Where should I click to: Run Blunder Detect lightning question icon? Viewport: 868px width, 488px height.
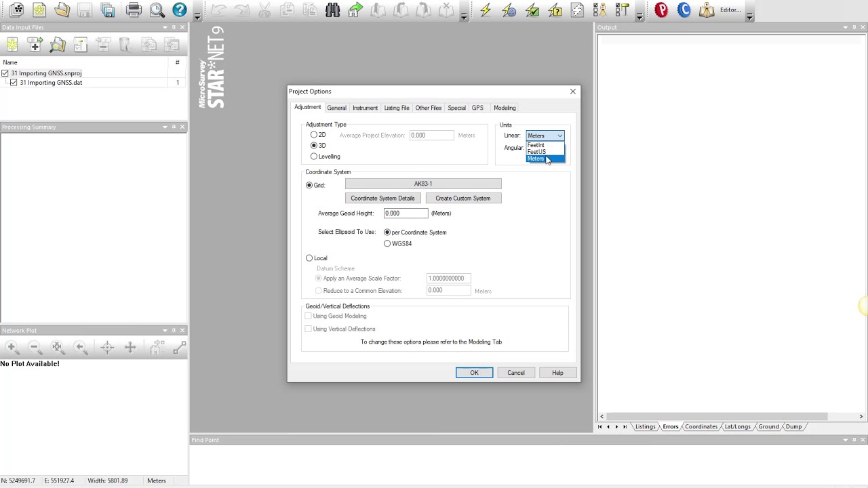[x=555, y=10]
